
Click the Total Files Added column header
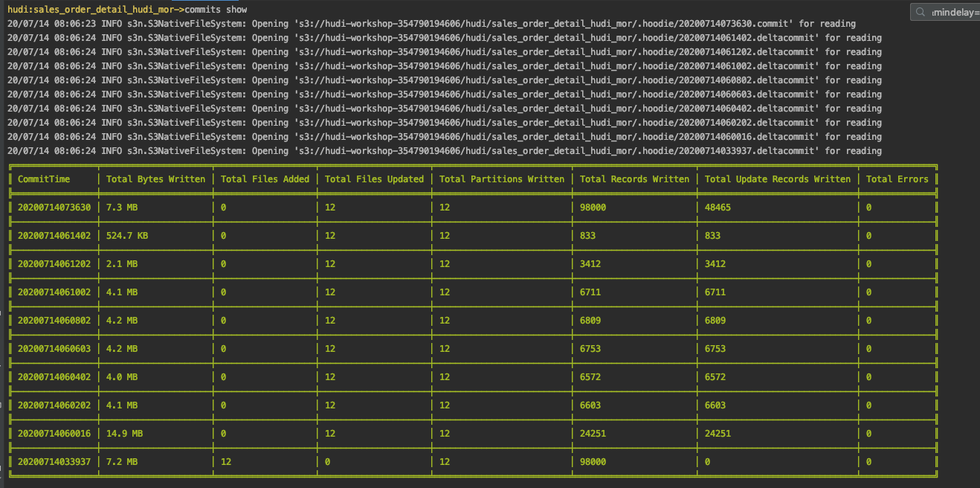click(x=265, y=179)
